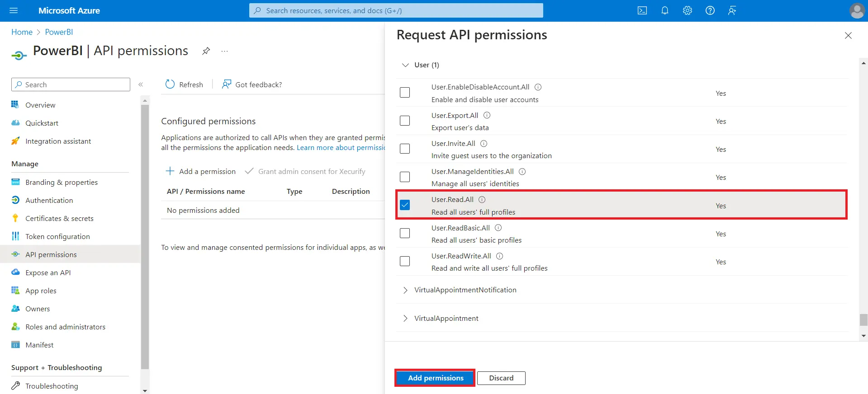The image size is (868, 394).
Task: Open the more options ellipsis beside title
Action: coord(224,51)
